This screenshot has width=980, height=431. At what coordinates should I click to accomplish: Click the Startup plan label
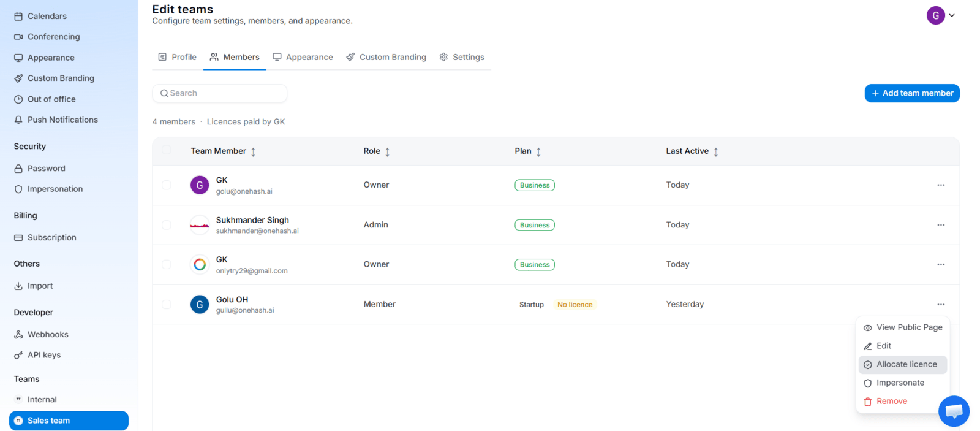532,305
